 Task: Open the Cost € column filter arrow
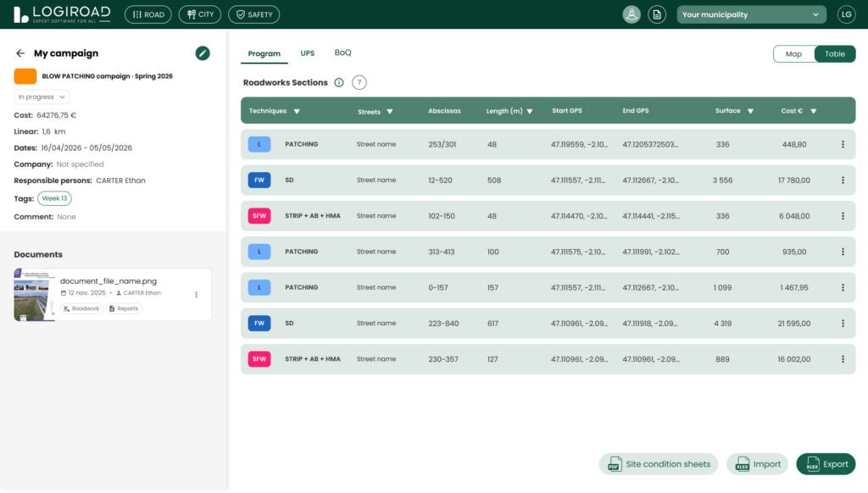point(813,111)
